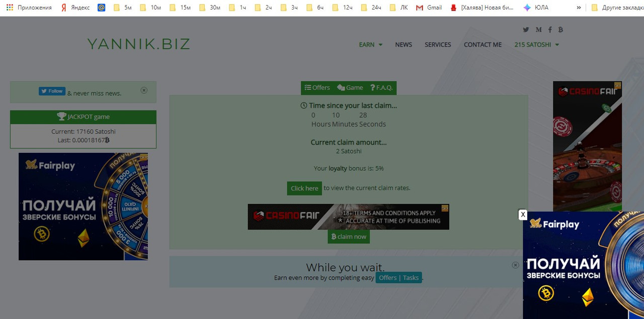Open the 12ч bookmark folder

[342, 8]
